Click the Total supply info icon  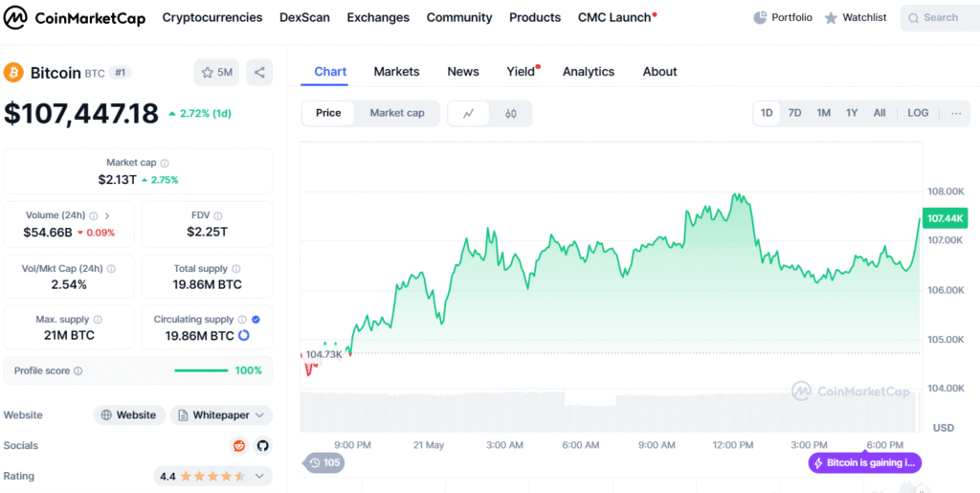(235, 269)
